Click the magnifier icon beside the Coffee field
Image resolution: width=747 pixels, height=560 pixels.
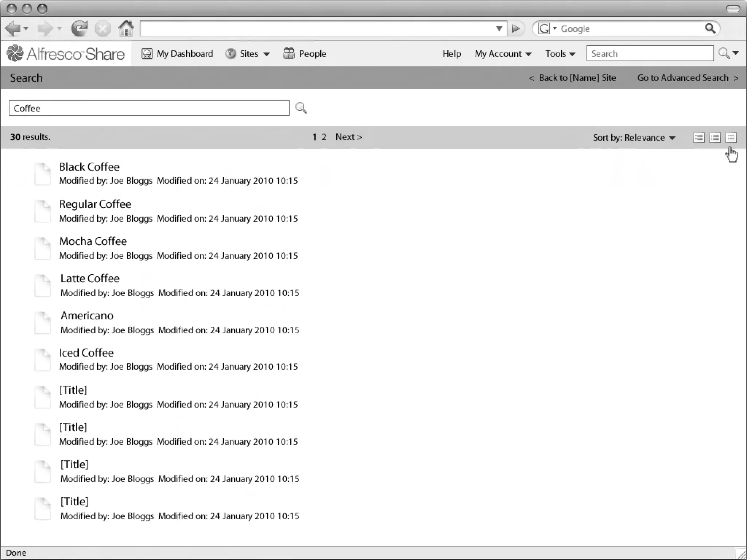point(301,108)
